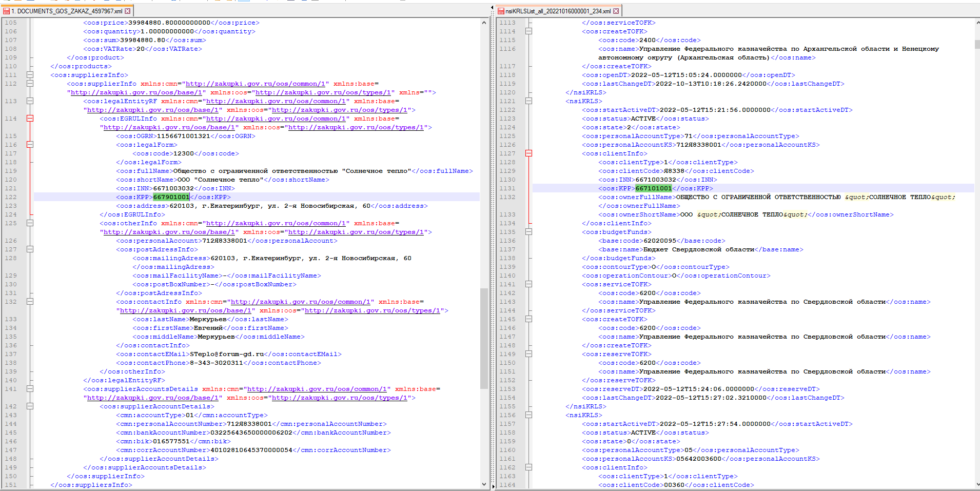Click OGRN value 1156671001321
The width and height of the screenshot is (980, 491).
(x=183, y=136)
